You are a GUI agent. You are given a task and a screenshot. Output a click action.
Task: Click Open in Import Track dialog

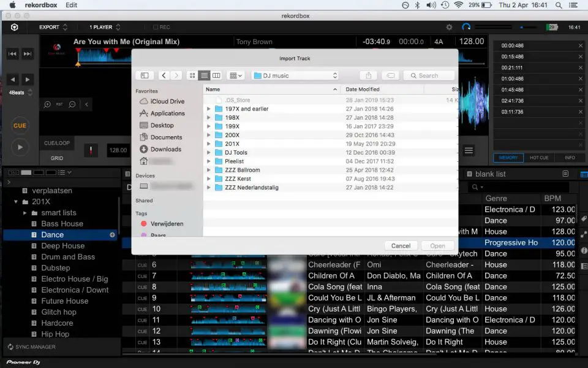point(437,246)
